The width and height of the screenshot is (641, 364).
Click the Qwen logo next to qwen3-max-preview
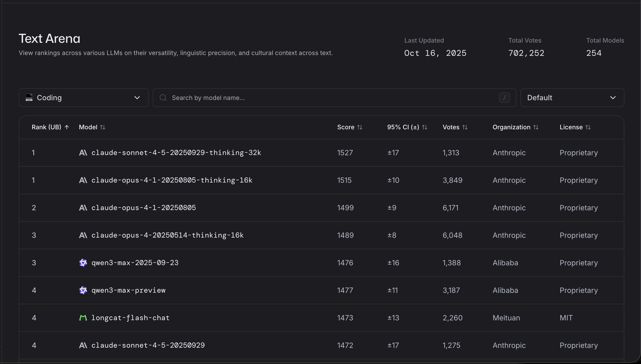(x=83, y=290)
